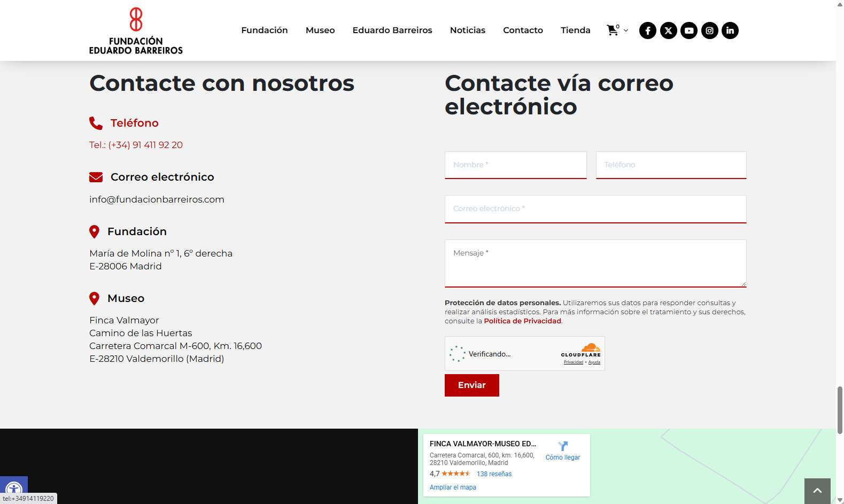Image resolution: width=844 pixels, height=504 pixels.
Task: Click the Fundación Eduardo Barreiros logo
Action: (136, 31)
